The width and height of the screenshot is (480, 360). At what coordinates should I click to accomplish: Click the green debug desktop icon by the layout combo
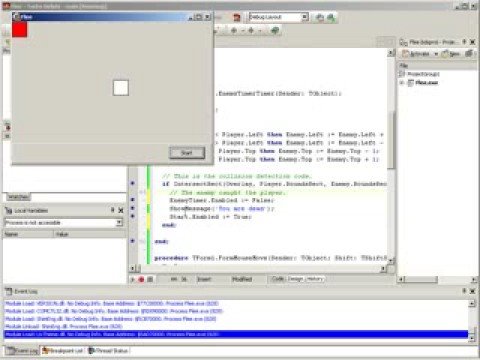point(331,17)
